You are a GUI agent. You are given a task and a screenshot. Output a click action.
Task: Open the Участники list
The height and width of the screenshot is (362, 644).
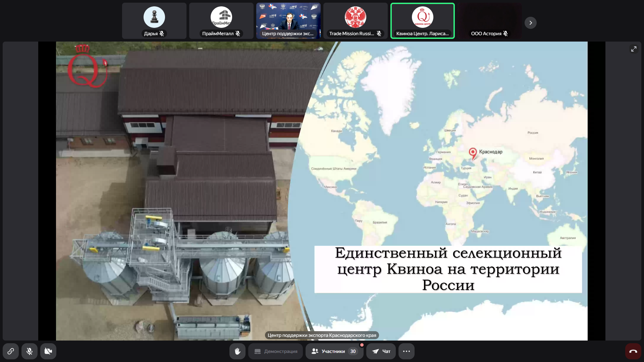tap(334, 351)
